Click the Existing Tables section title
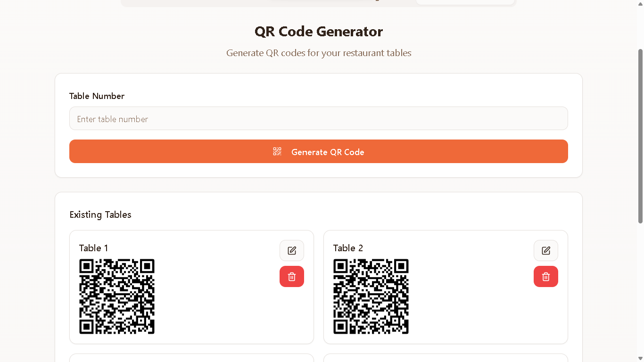644x362 pixels. (100, 215)
